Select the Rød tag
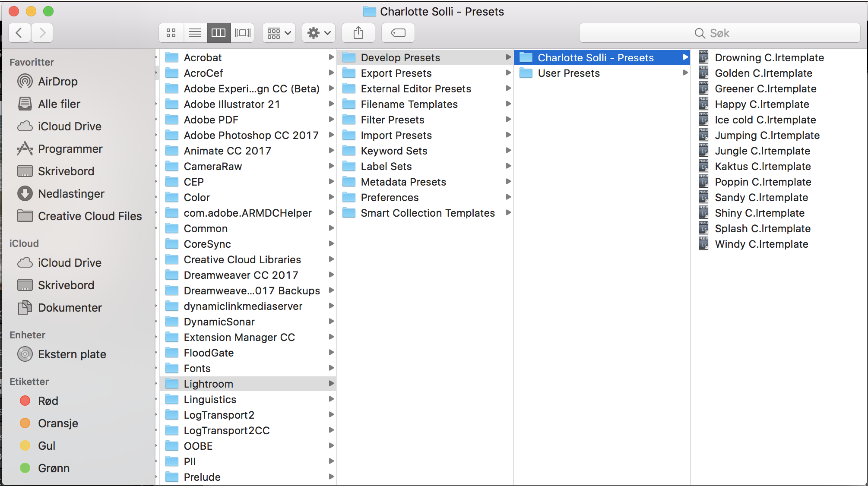The height and width of the screenshot is (486, 868). (x=48, y=401)
